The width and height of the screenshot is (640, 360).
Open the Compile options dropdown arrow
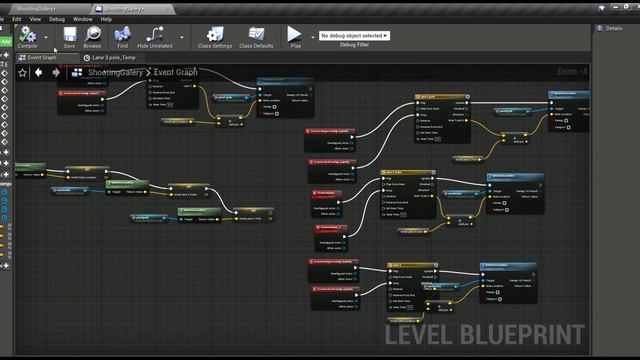point(46,37)
